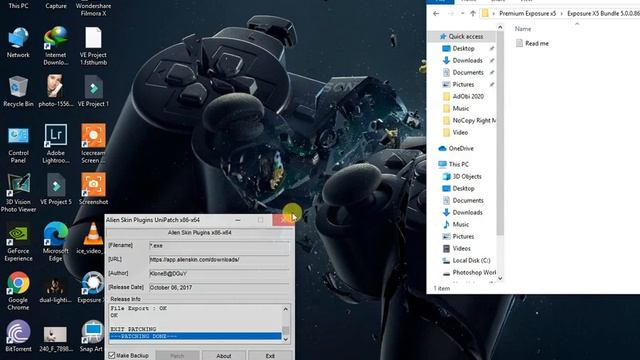The height and width of the screenshot is (360, 640).
Task: Click Premium Exposure x5 in address path
Action: coord(527,13)
